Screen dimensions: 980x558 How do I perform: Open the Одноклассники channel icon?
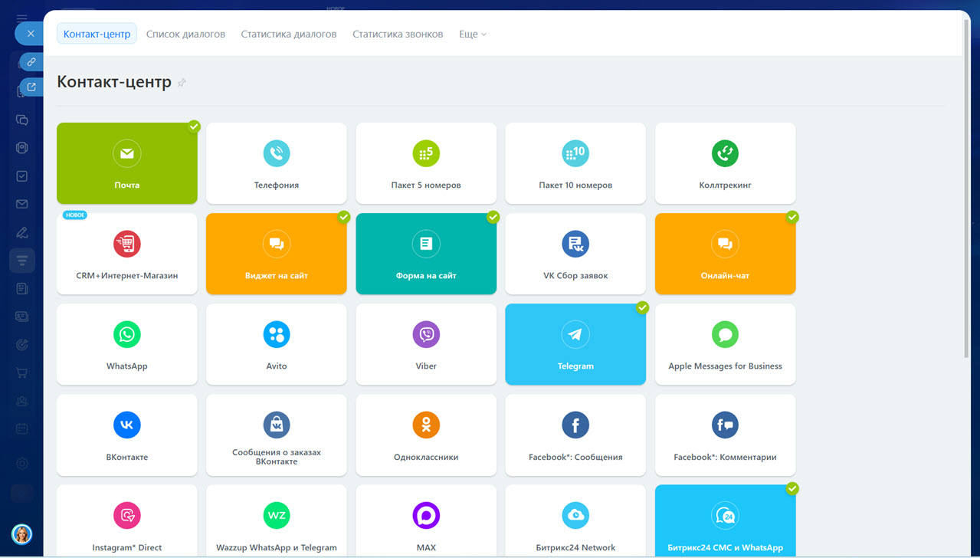click(426, 425)
